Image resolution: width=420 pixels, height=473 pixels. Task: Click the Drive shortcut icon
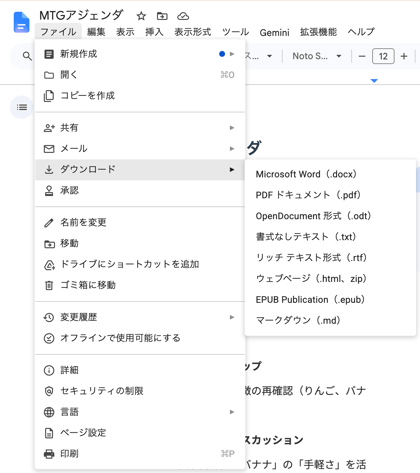pyautogui.click(x=49, y=265)
